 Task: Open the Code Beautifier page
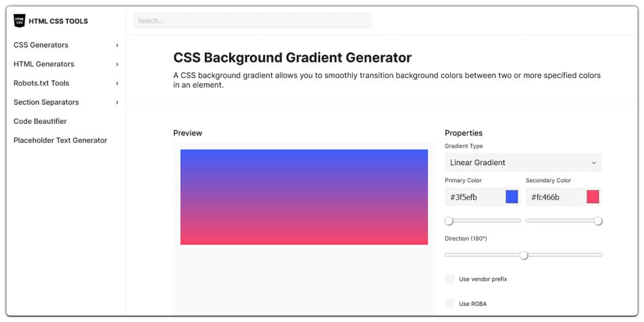click(40, 121)
